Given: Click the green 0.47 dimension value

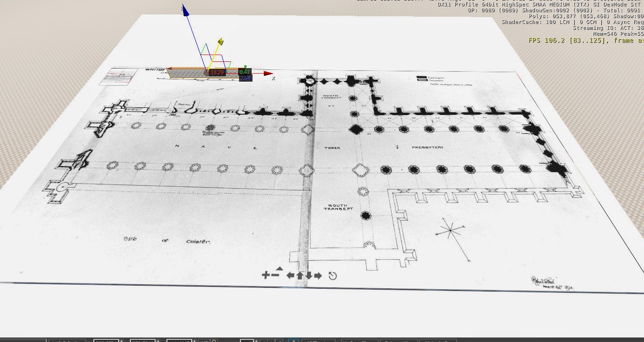Looking at the screenshot, I should (x=245, y=72).
